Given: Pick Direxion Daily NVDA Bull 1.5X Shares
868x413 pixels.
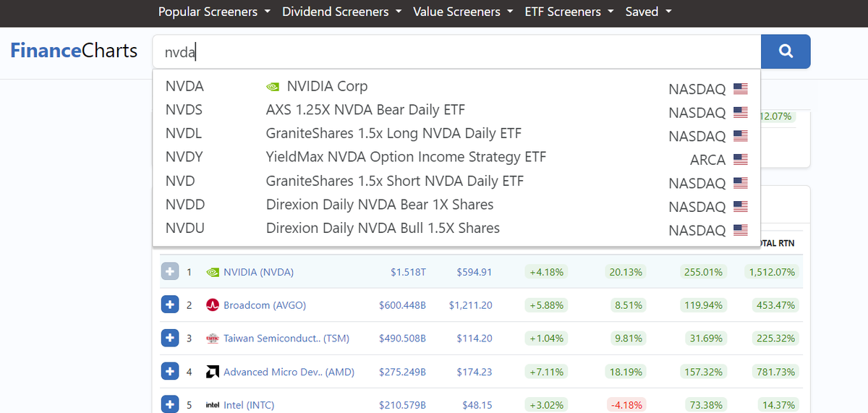Looking at the screenshot, I should (456, 228).
